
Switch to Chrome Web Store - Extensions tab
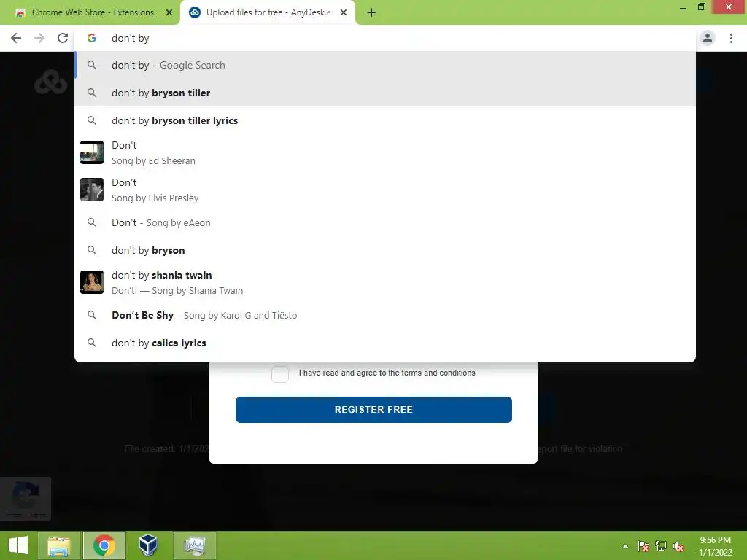pyautogui.click(x=93, y=12)
